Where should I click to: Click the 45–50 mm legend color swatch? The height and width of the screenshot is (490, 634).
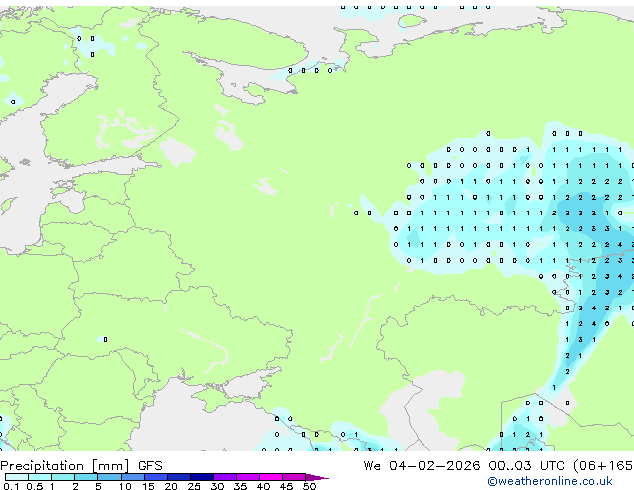[x=294, y=477]
